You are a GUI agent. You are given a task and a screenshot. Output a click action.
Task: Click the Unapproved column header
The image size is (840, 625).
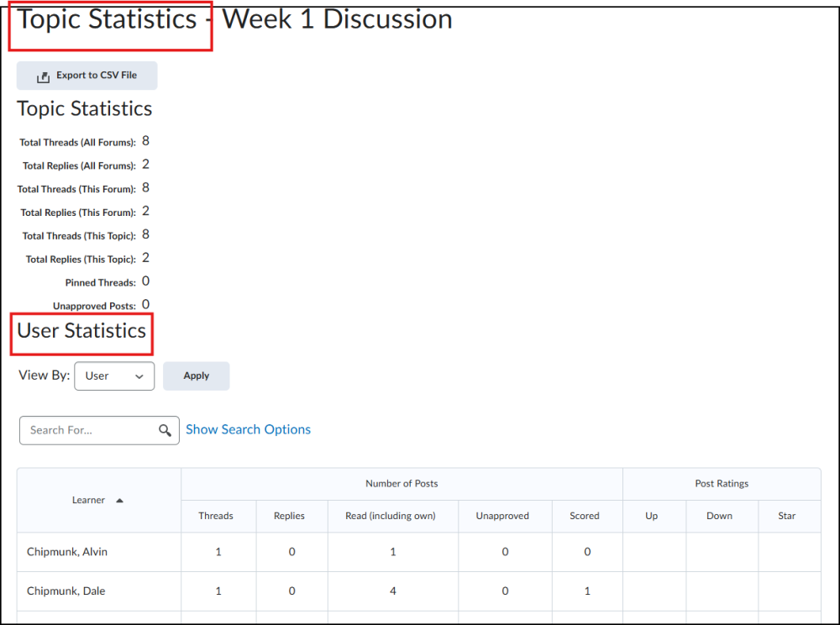coord(504,516)
